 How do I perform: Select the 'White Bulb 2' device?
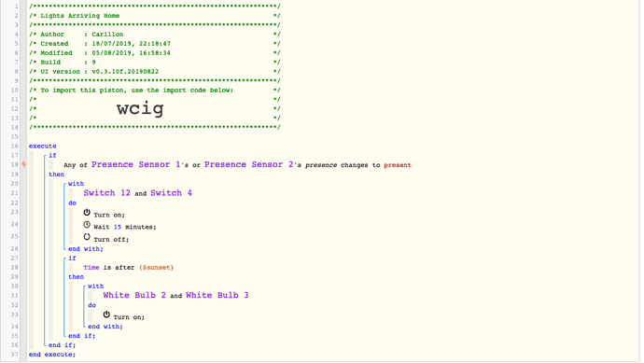coord(134,295)
